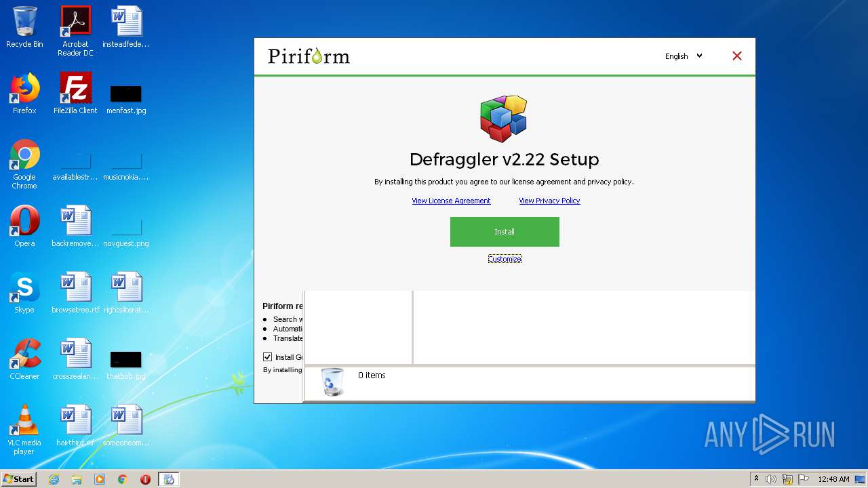Image resolution: width=868 pixels, height=488 pixels.
Task: Launch Chrome from the taskbar
Action: click(123, 479)
